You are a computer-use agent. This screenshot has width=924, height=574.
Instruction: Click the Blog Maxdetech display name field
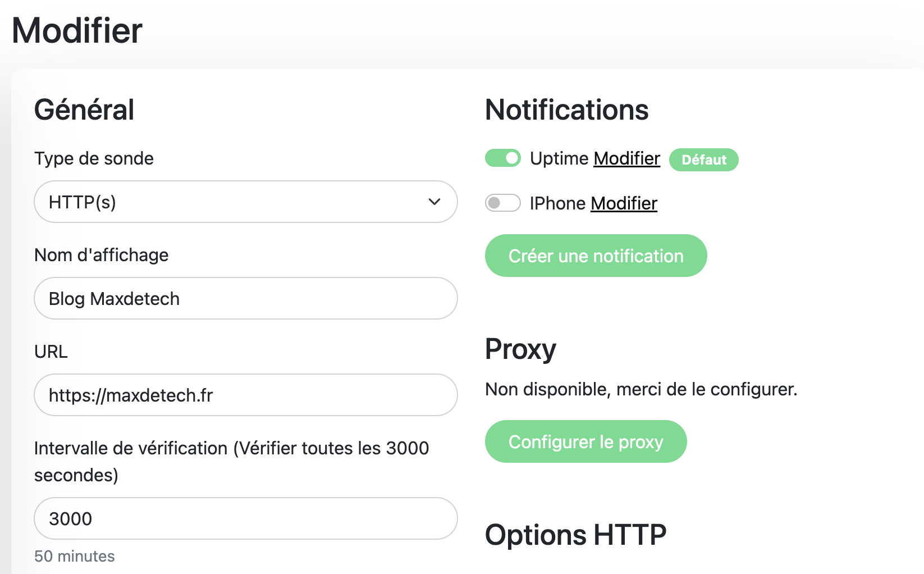[245, 298]
